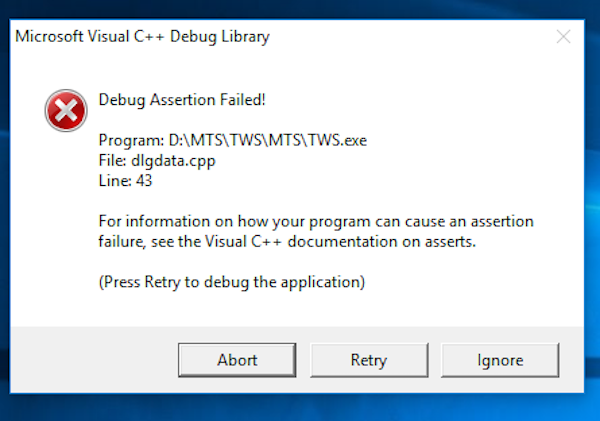Click the number 43 in the message
Viewport: 600px width, 421px height.
pos(143,180)
